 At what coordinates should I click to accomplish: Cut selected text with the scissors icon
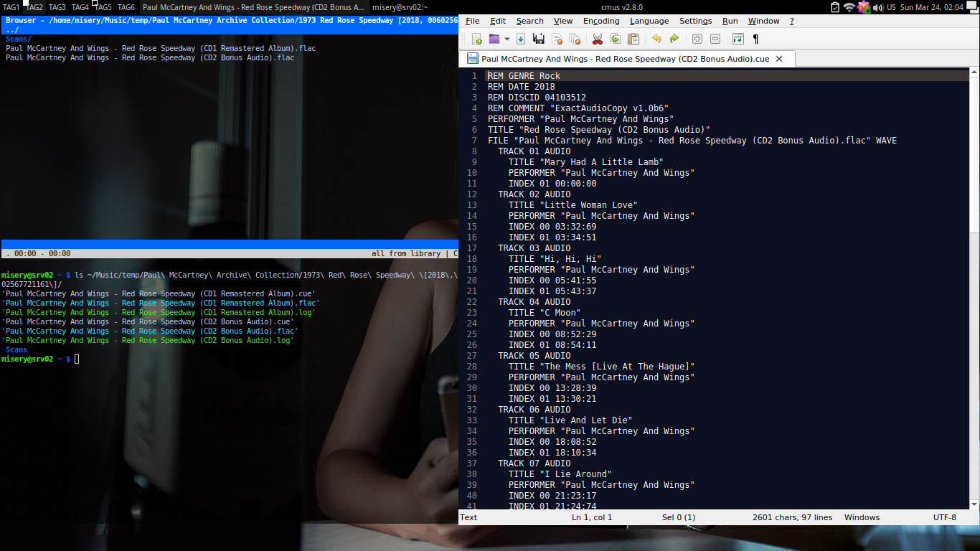(598, 39)
